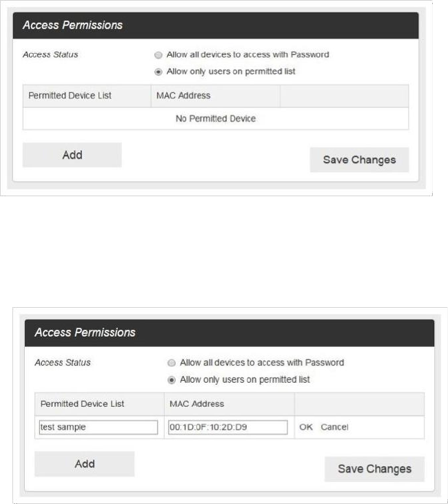Focus the 'test sample' device name field
448x504 pixels.
pos(99,428)
